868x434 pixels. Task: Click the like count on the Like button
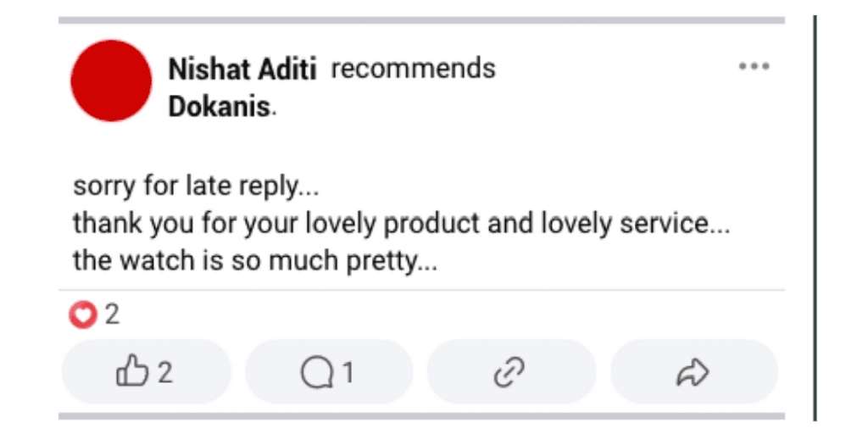pos(165,372)
